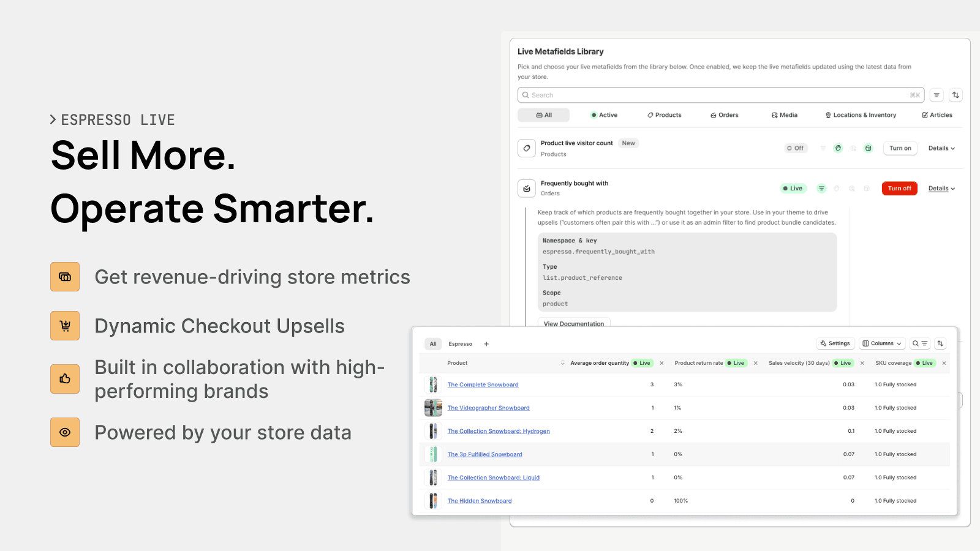980x551 pixels.
Task: Collapse Details for Frequently bought with
Action: (x=941, y=189)
